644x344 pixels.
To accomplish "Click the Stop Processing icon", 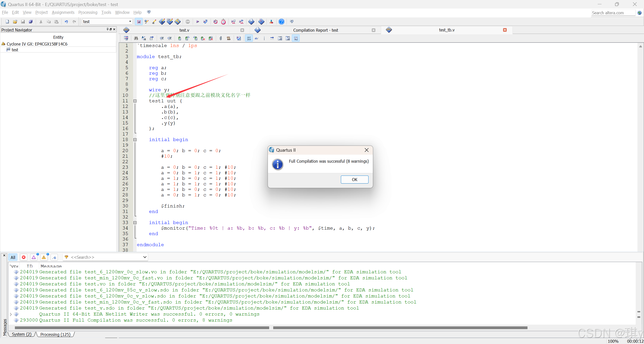I will [188, 22].
